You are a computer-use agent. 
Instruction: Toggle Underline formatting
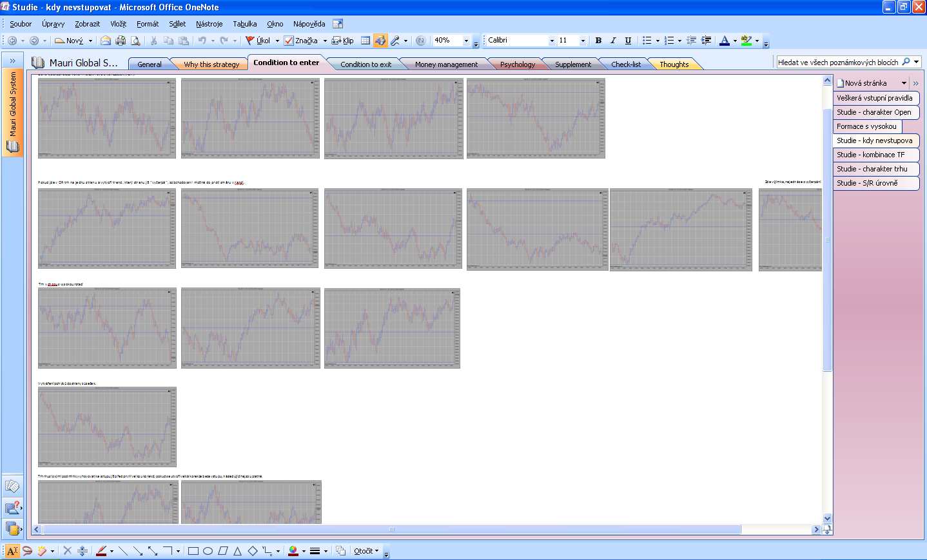[x=628, y=41]
